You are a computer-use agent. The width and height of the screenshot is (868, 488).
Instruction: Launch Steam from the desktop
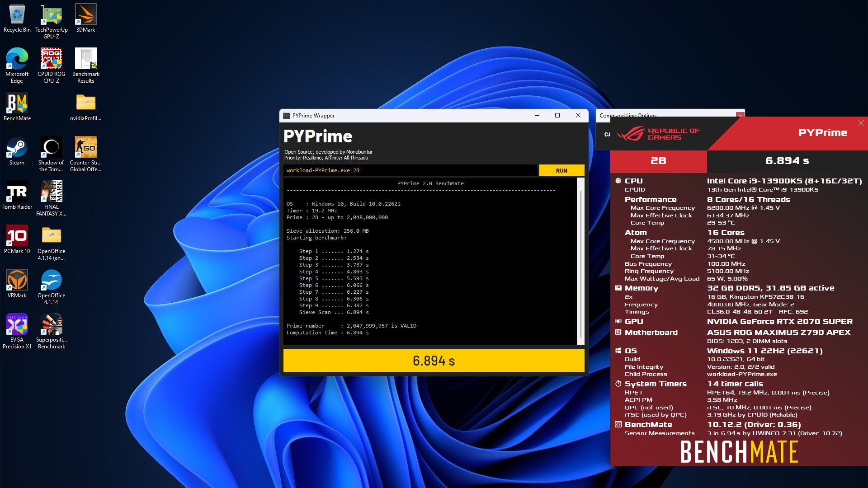pos(17,151)
